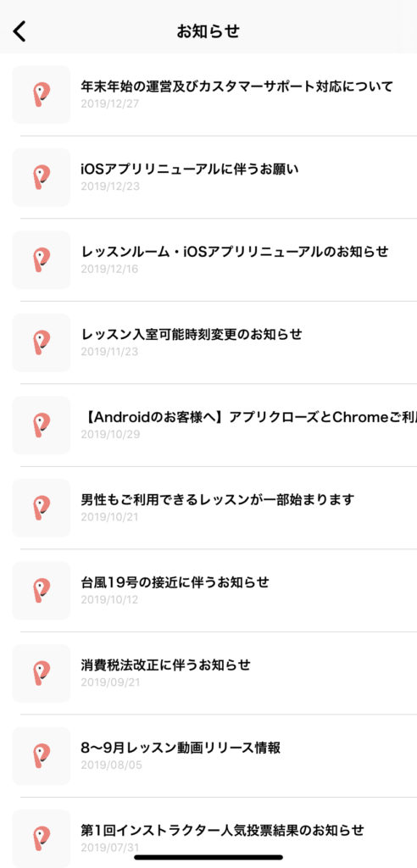The image size is (417, 868).
Task: Tap the logo icon beside 台風19号 notice
Action: click(42, 590)
